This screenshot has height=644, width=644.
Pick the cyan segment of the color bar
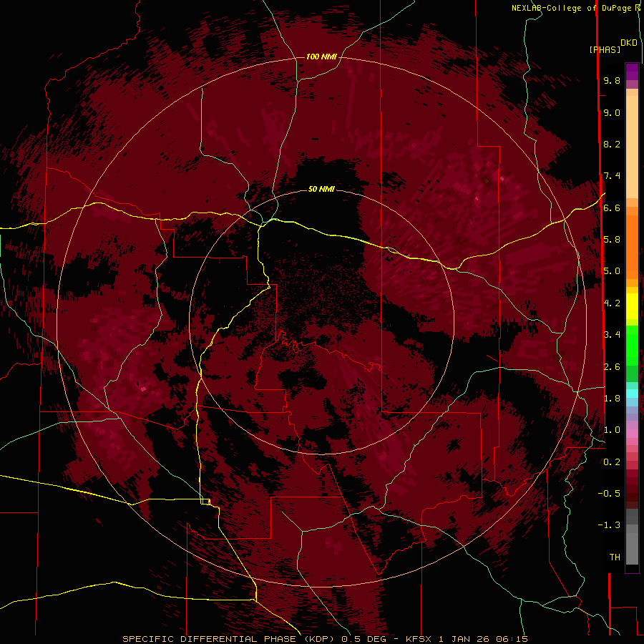(x=632, y=394)
